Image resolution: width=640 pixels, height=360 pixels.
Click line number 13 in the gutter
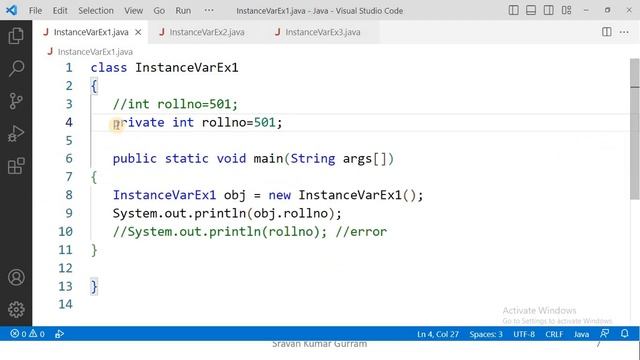pos(65,286)
